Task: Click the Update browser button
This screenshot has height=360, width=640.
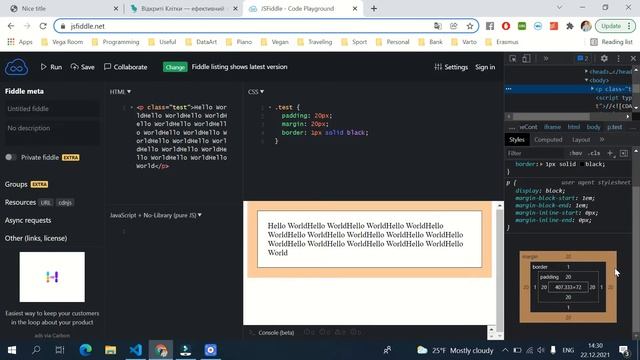Action: click(615, 26)
